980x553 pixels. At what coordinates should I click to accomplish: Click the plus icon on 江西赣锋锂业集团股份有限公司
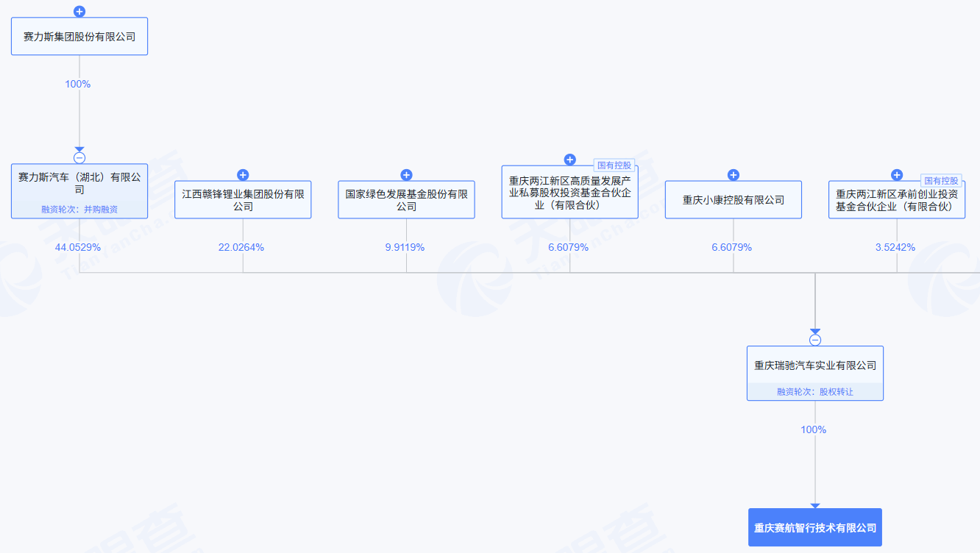click(x=243, y=174)
